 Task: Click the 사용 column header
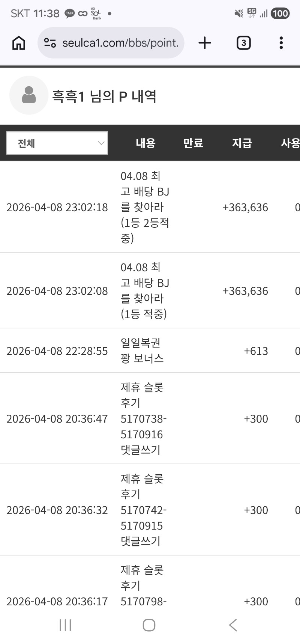[290, 143]
